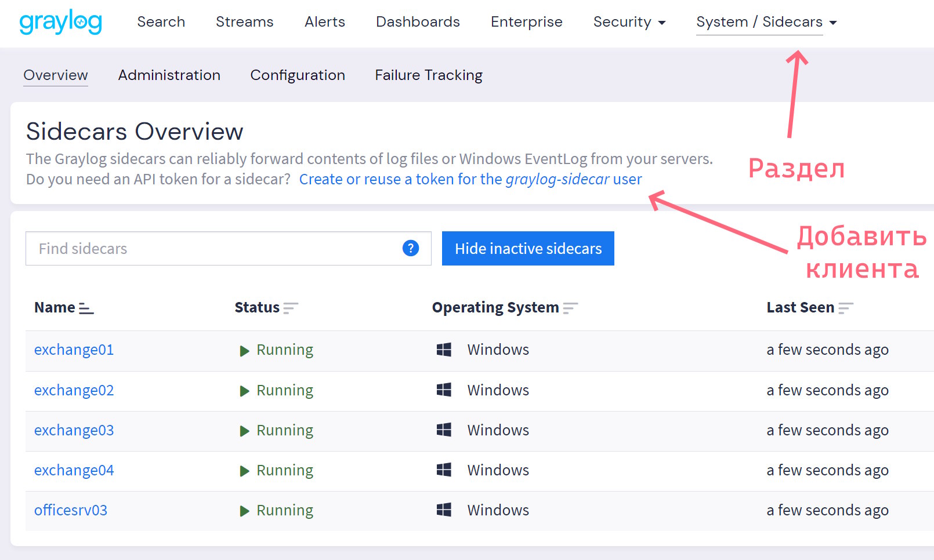Image resolution: width=934 pixels, height=560 pixels.
Task: Switch to the Administration tab
Action: coord(169,75)
